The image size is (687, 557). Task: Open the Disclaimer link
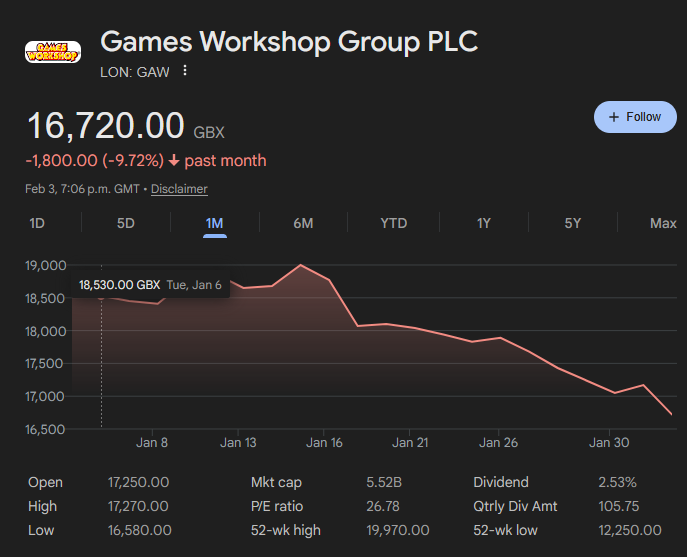[x=179, y=189]
